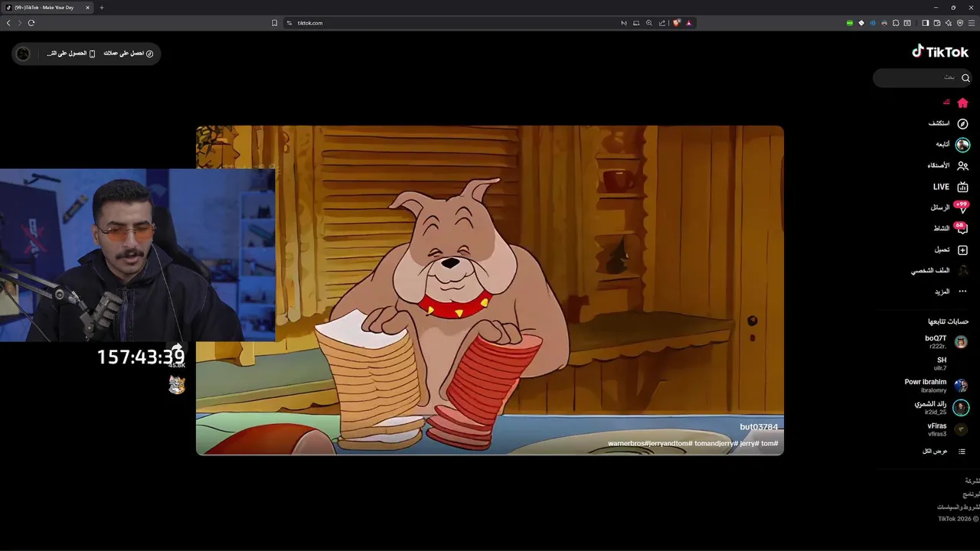Open followed account boQ7T
Screen dimensions: 980x551
(x=946, y=341)
